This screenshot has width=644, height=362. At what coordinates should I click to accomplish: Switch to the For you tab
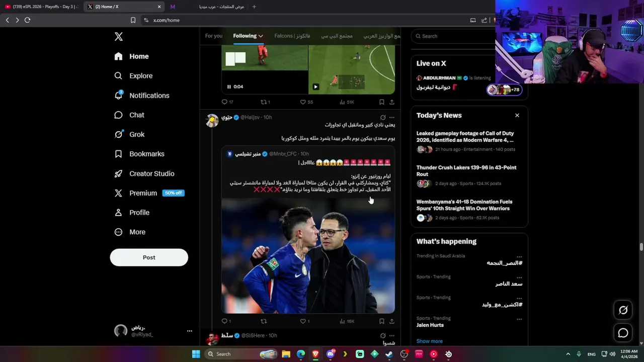coord(213,36)
